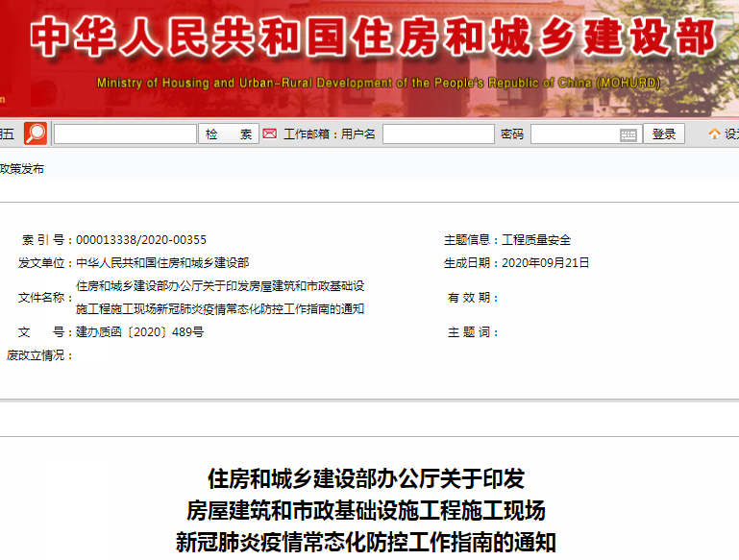Focus the 用户名 username input field

click(x=438, y=134)
